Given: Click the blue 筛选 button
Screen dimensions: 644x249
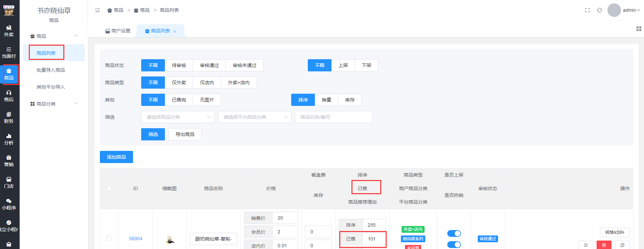Looking at the screenshot, I should pos(153,134).
